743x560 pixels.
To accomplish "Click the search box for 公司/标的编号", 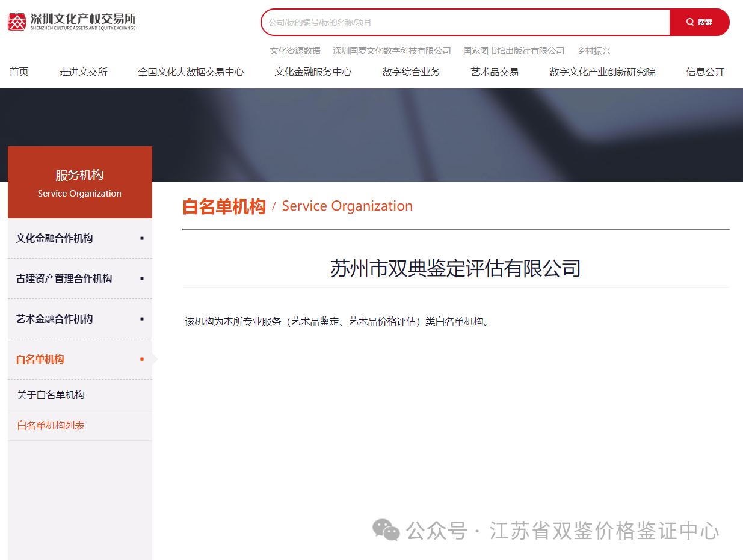I will click(466, 22).
